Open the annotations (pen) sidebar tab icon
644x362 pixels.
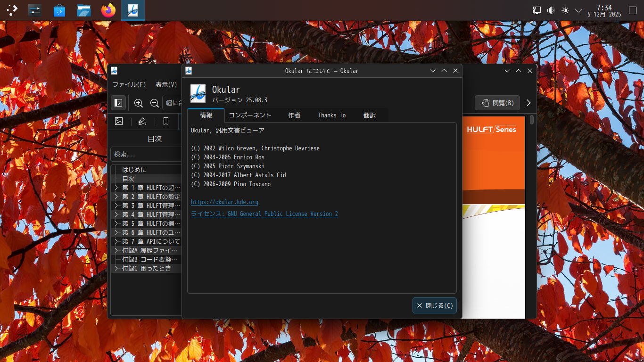[142, 122]
